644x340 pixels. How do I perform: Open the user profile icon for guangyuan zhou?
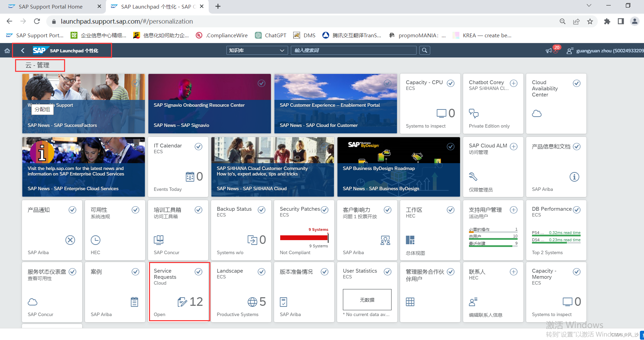tap(570, 51)
